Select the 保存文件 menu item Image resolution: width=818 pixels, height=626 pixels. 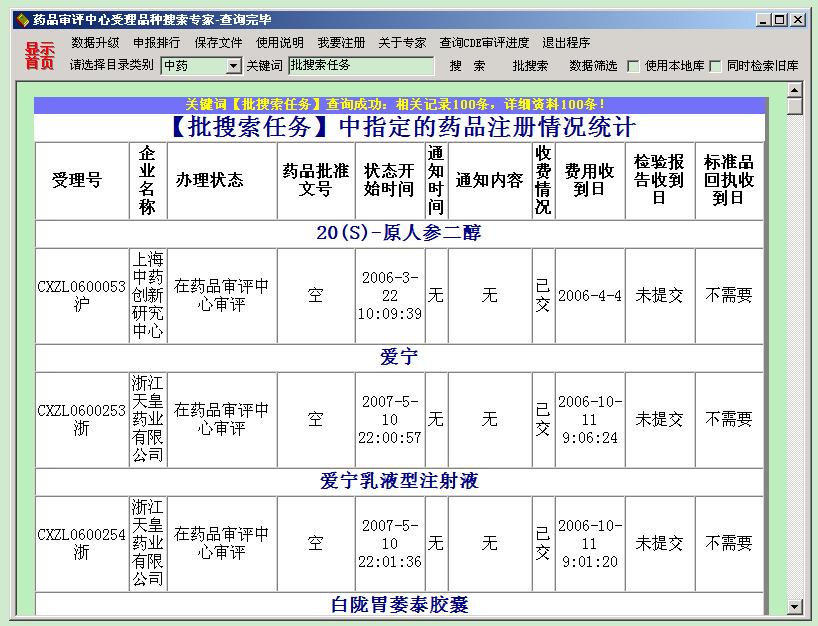(218, 42)
